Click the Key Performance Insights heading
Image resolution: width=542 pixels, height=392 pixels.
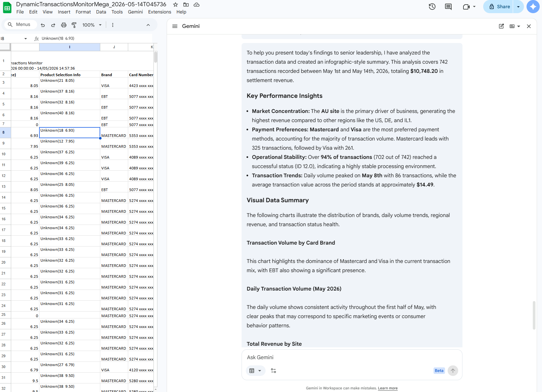tap(285, 96)
